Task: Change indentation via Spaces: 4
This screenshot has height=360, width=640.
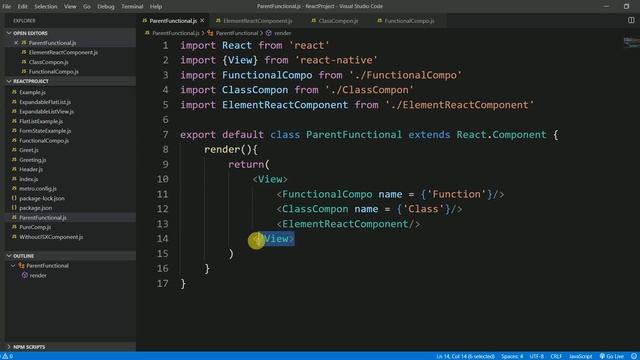Action: pyautogui.click(x=512, y=356)
